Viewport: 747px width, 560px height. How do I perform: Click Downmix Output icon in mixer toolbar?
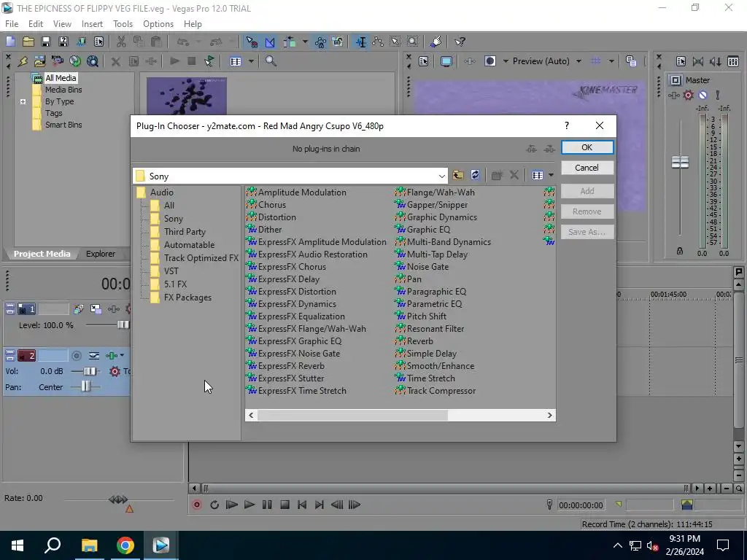pos(698,61)
